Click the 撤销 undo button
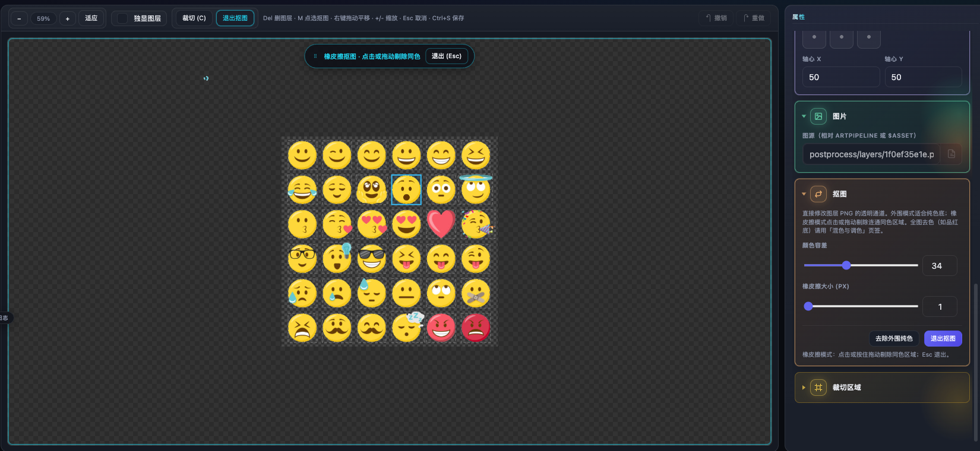The height and width of the screenshot is (451, 980). 716,18
